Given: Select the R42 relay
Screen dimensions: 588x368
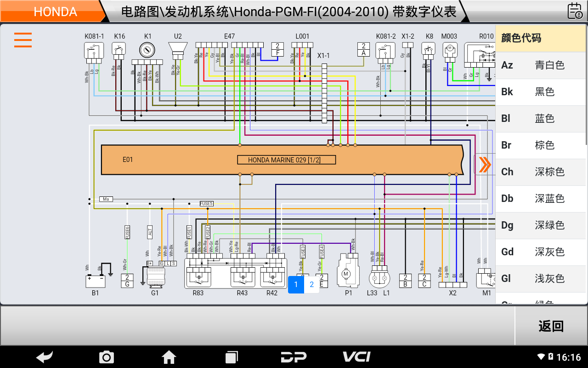Looking at the screenshot, I should 272,277.
